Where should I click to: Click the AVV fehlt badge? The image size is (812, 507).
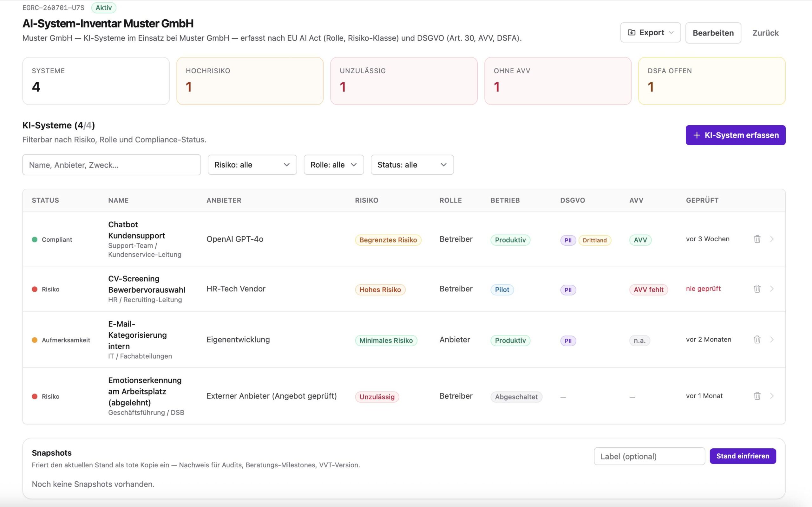pos(648,289)
